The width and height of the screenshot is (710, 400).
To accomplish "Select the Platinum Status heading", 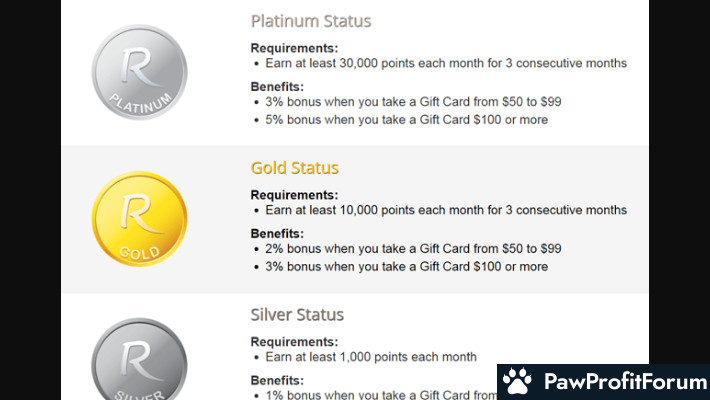I will coord(311,21).
